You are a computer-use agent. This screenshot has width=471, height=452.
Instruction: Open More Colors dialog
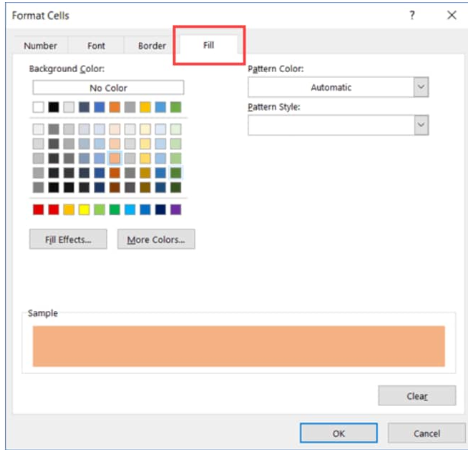(x=156, y=239)
